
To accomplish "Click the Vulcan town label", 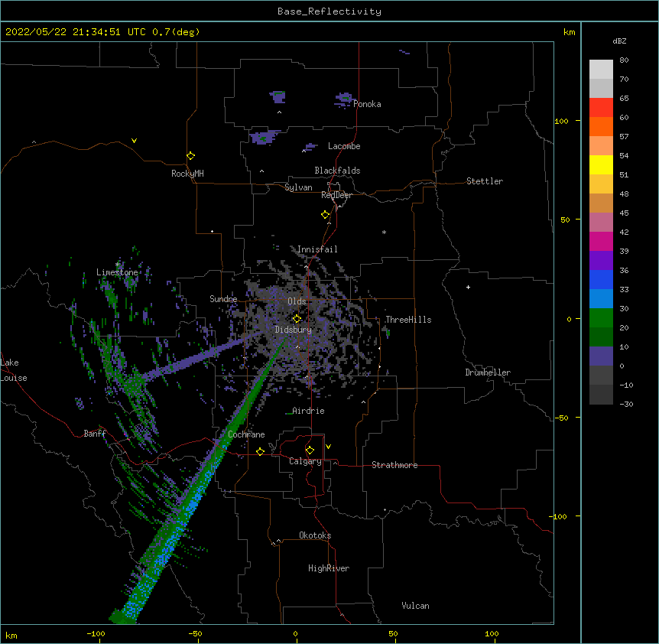I will [415, 606].
